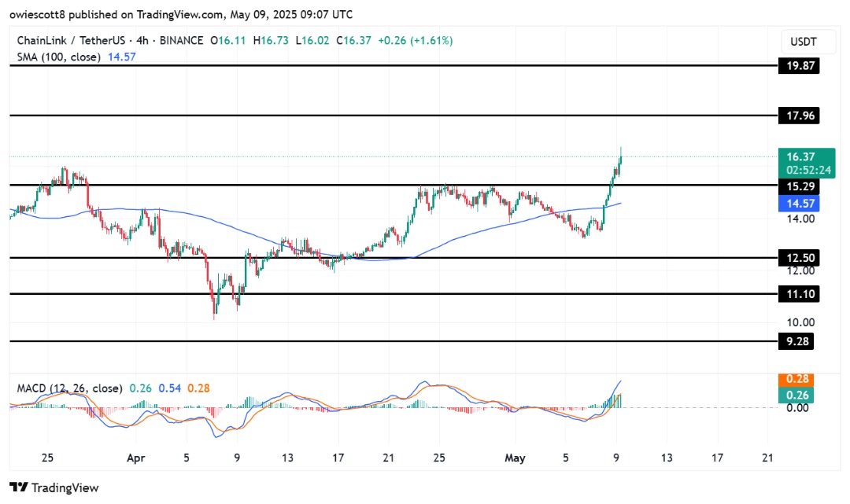
Task: Select the 19.87 resistance level label
Action: click(x=797, y=66)
